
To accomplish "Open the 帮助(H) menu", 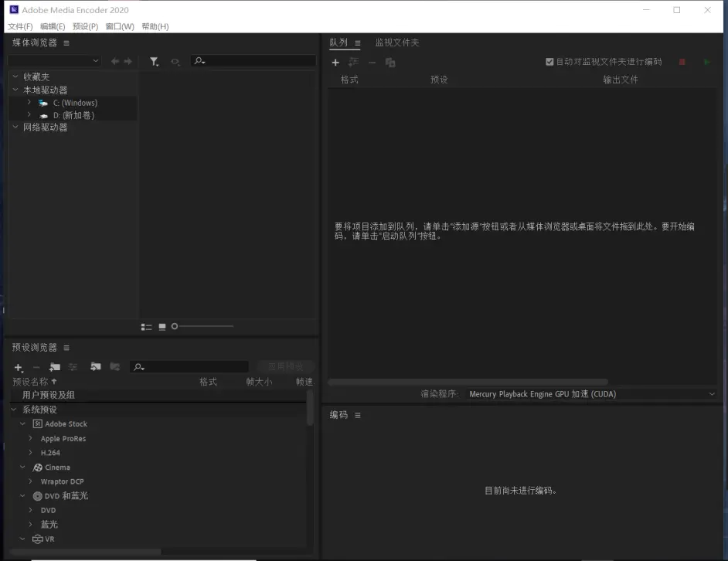I will [155, 26].
